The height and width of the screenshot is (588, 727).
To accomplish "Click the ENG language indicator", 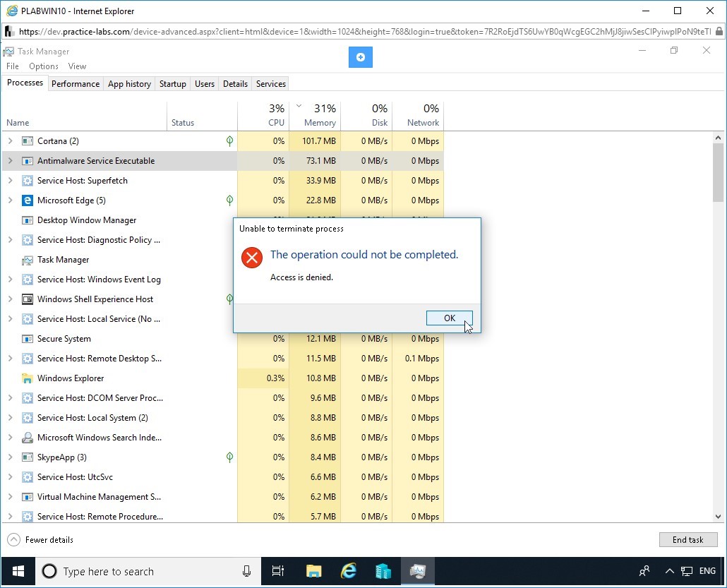I will [707, 571].
